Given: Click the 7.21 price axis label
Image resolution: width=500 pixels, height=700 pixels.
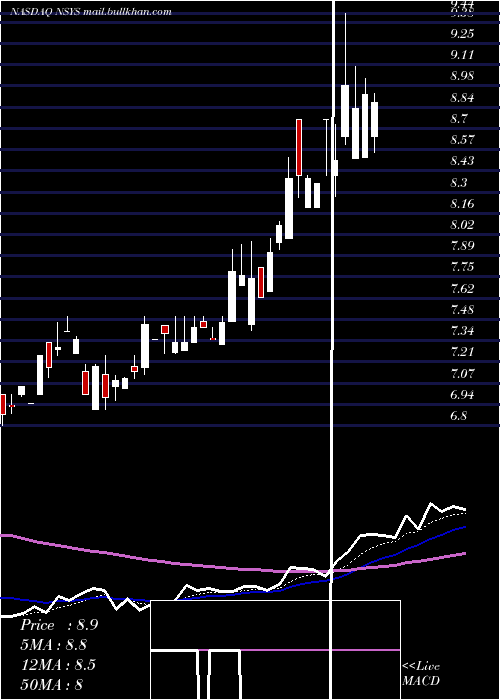Looking at the screenshot, I should (x=462, y=352).
